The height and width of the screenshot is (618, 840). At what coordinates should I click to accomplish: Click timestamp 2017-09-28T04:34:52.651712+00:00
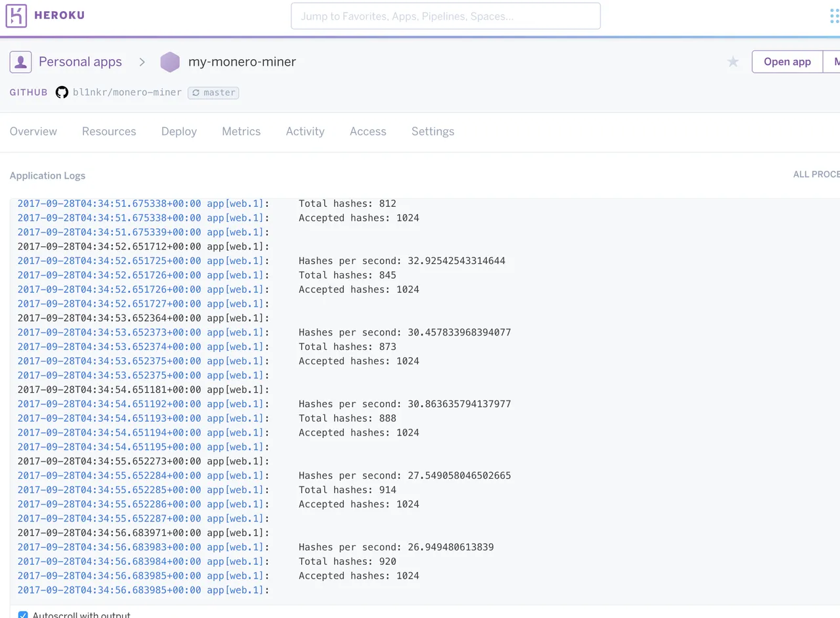[x=110, y=246]
